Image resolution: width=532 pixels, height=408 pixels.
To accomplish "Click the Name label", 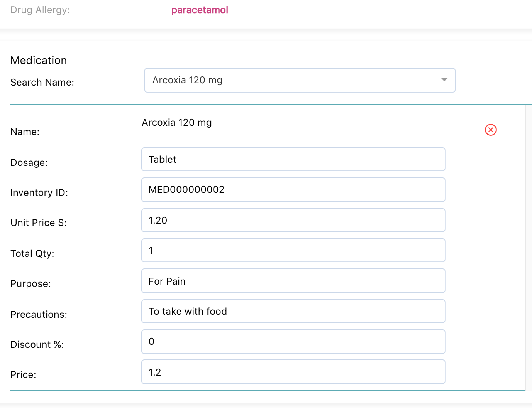I will click(x=25, y=132).
